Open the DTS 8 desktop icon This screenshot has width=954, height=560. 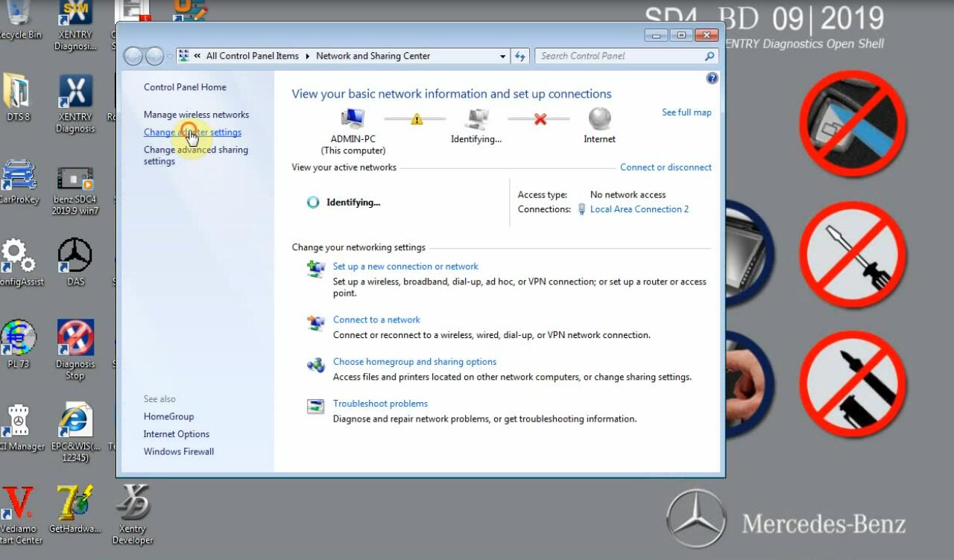[16, 93]
